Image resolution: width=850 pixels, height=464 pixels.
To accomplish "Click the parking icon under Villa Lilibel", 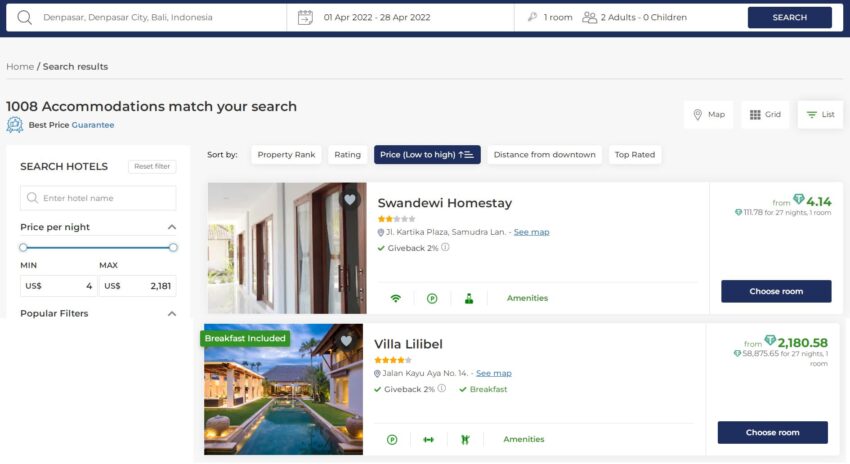I will click(x=392, y=440).
